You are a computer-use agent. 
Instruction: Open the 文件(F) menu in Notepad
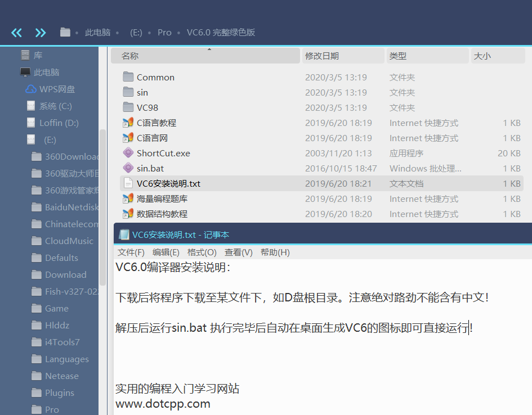pos(131,252)
